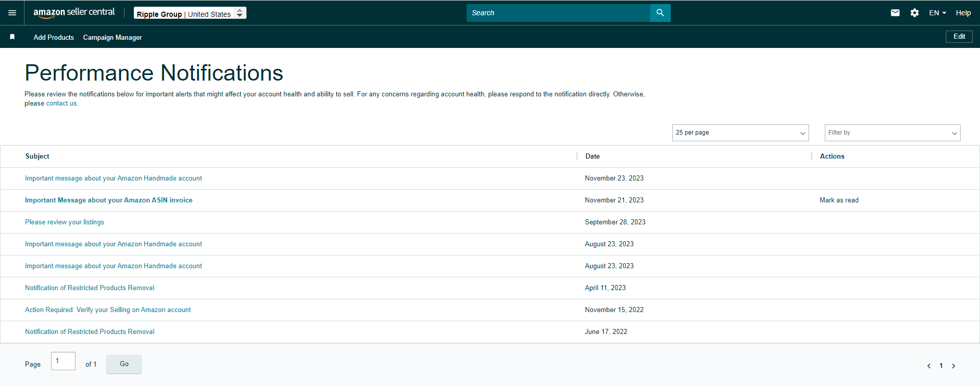Click the search magnifier button
This screenshot has height=386, width=980.
(x=660, y=13)
